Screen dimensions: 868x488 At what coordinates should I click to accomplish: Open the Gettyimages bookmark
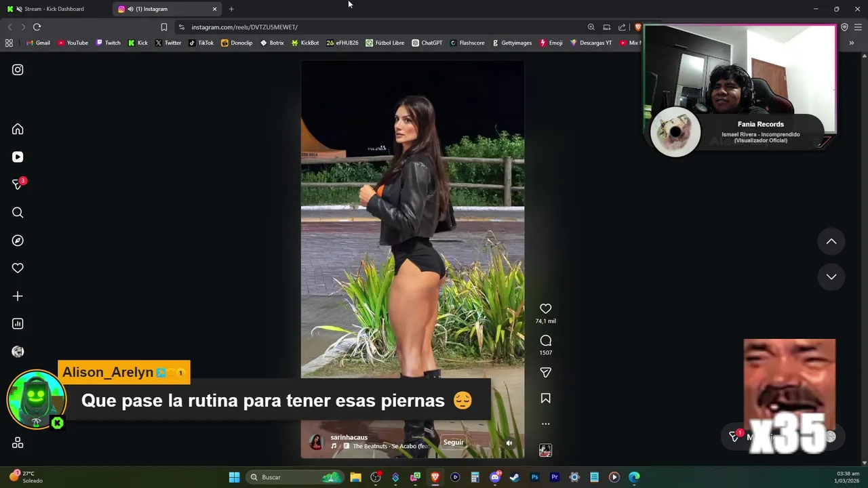tap(511, 43)
